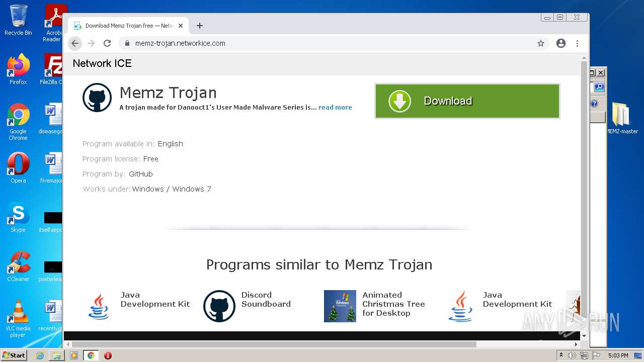The image size is (644, 362).
Task: Open the Firefox desktop shortcut
Action: [18, 69]
